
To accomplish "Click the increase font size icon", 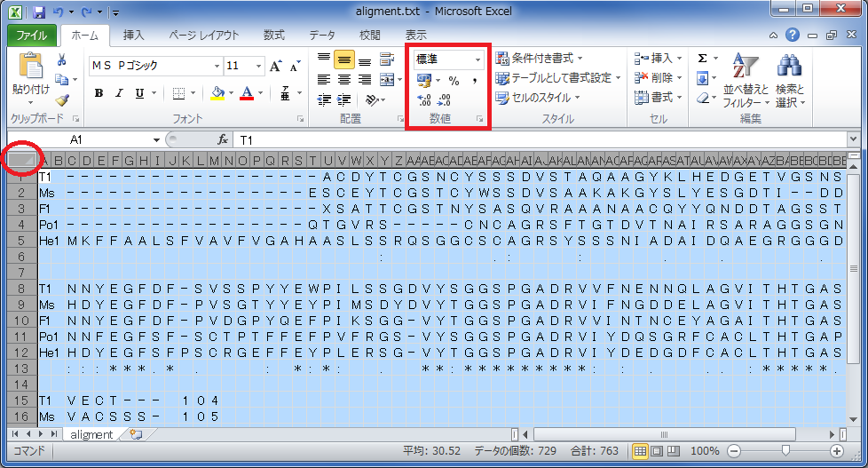I will pos(275,67).
